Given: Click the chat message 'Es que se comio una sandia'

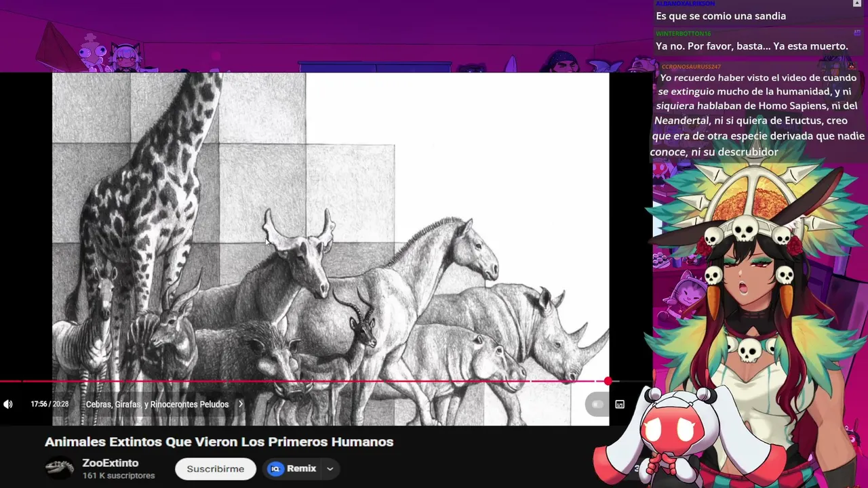Looking at the screenshot, I should pos(721,16).
